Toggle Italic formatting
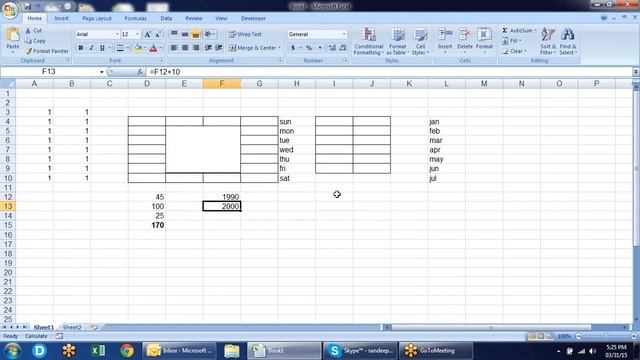Screen dimensions: 640x360 (91, 48)
